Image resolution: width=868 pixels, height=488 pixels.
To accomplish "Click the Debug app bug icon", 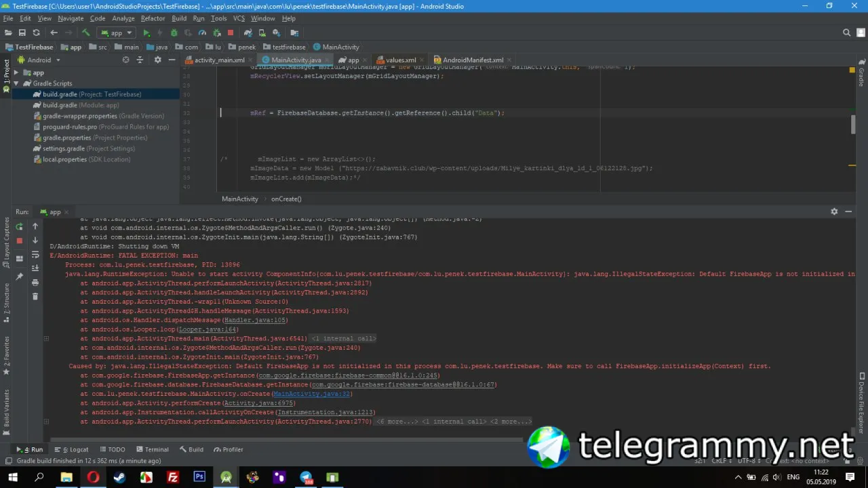I will click(x=174, y=33).
